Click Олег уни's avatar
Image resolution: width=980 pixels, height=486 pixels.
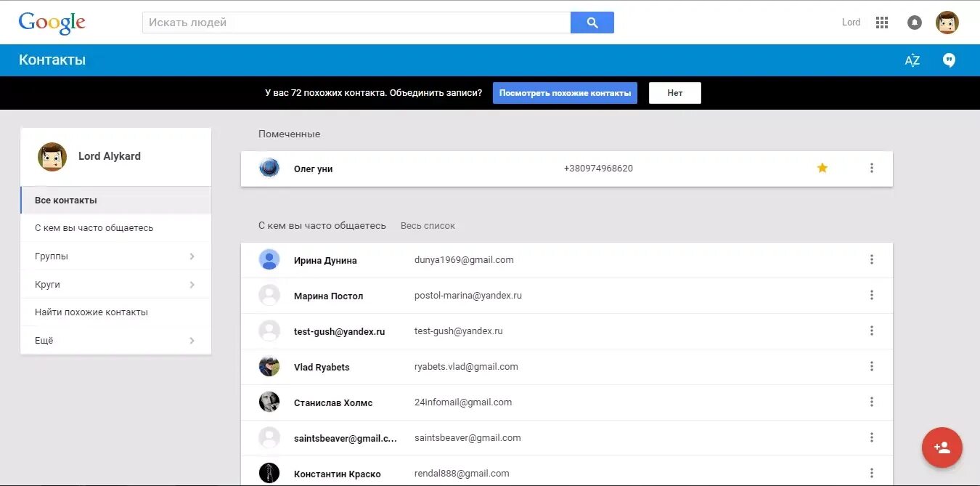(x=269, y=168)
